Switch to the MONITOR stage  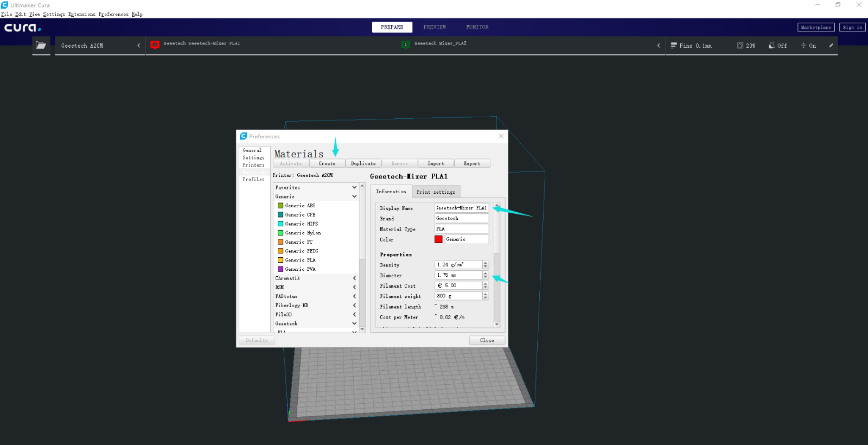coord(477,27)
